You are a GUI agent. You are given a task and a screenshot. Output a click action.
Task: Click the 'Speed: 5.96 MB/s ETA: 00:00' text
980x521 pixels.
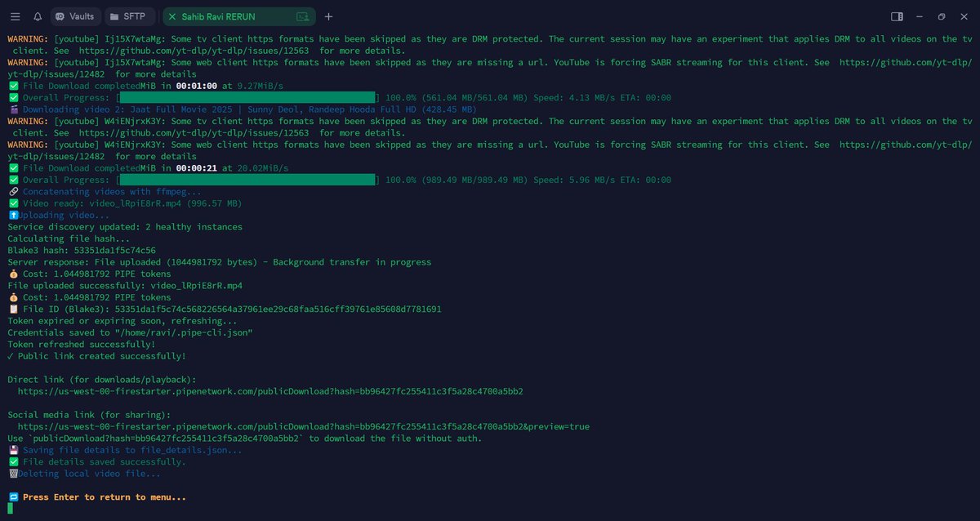click(x=604, y=180)
